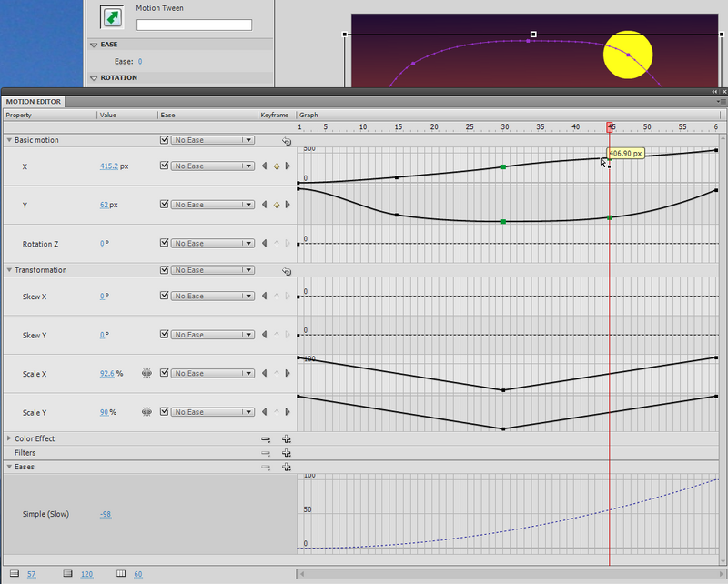Add a Color Effect with plus icon
This screenshot has width=728, height=584.
click(x=286, y=438)
